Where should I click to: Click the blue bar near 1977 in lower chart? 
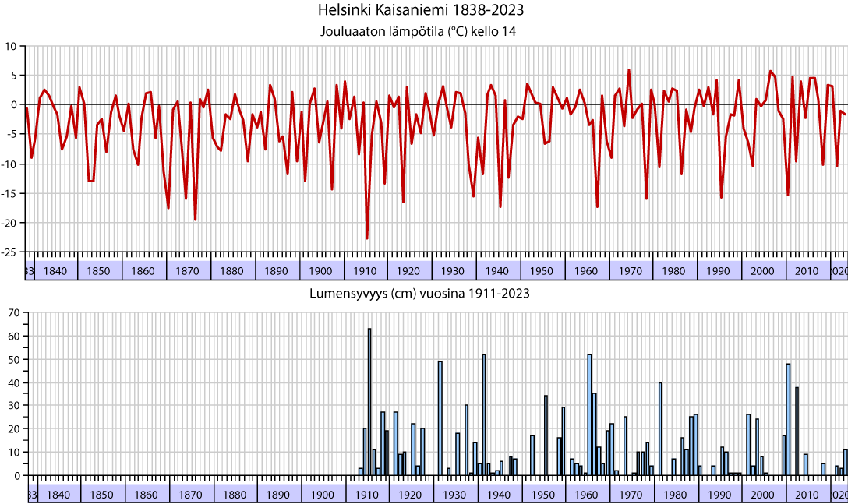pos(660,428)
